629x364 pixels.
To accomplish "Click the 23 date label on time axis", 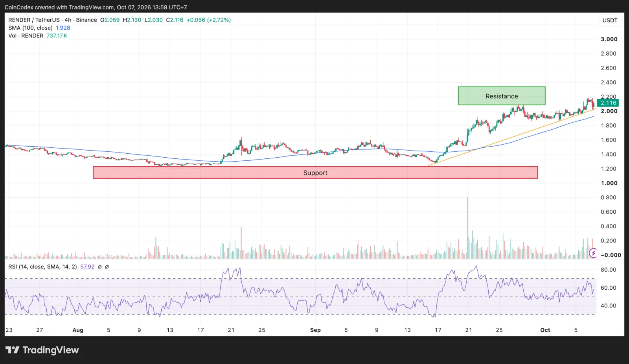I will [9, 330].
